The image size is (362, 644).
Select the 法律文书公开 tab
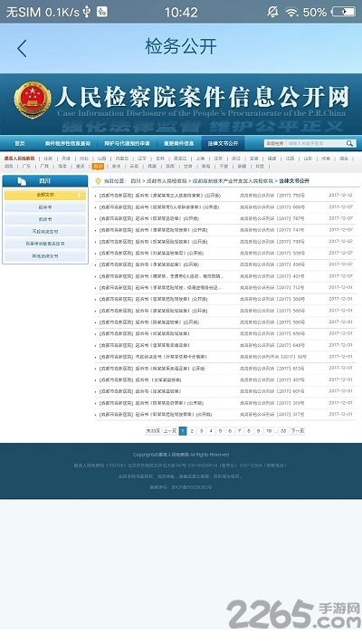point(223,143)
